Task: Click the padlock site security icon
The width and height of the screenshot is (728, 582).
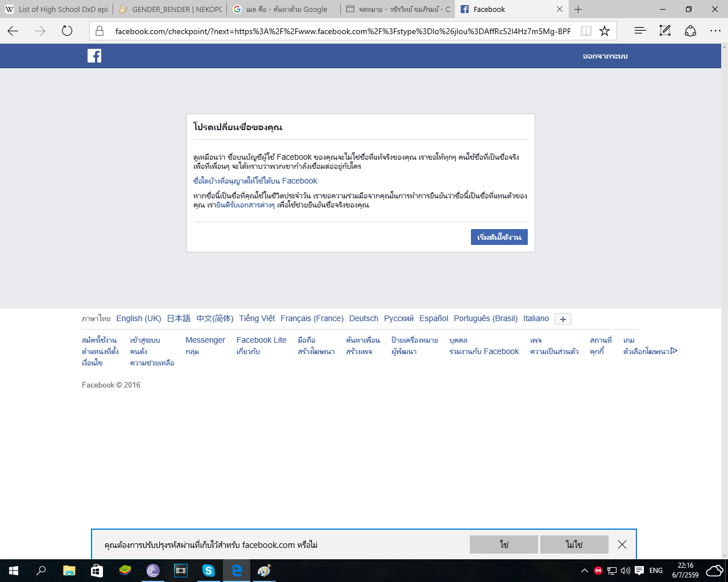Action: (100, 31)
